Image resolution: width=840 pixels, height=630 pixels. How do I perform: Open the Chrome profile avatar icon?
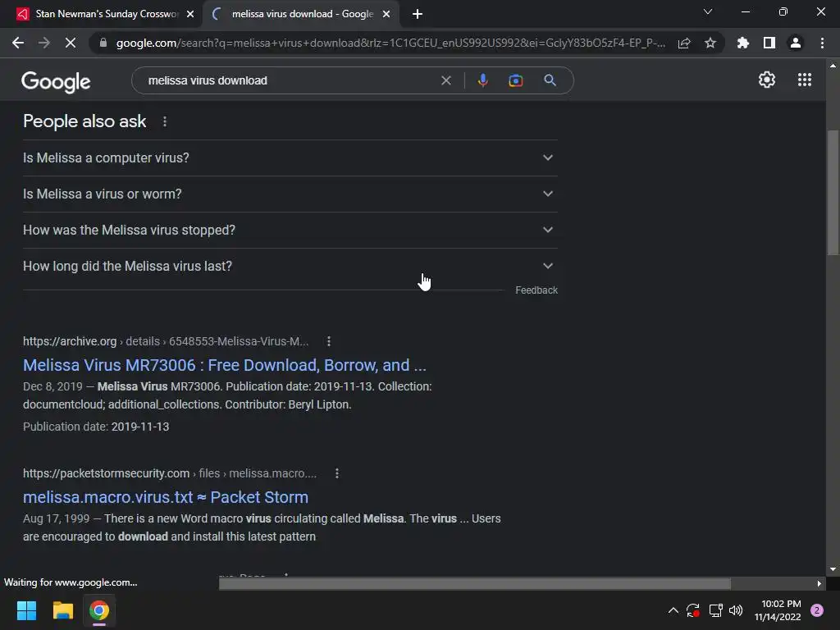pos(796,43)
